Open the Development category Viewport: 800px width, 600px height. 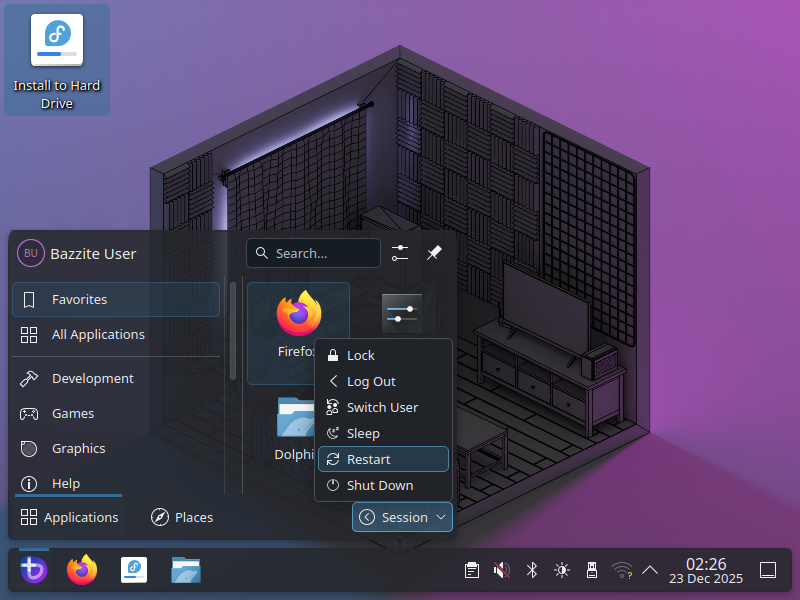tap(116, 379)
